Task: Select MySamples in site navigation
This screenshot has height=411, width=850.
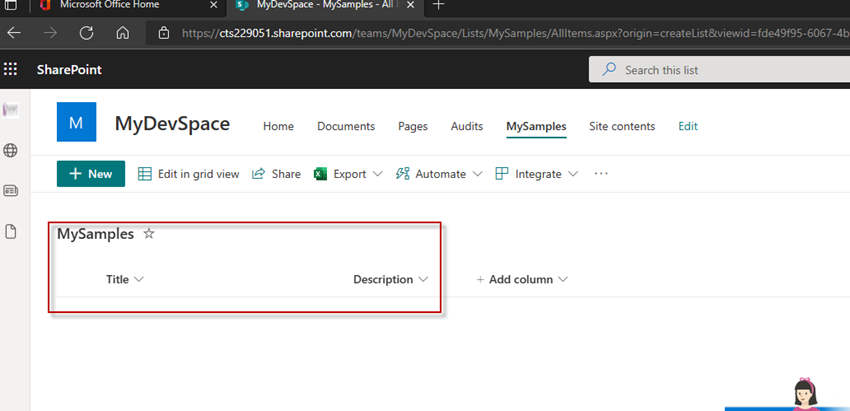Action: [536, 126]
